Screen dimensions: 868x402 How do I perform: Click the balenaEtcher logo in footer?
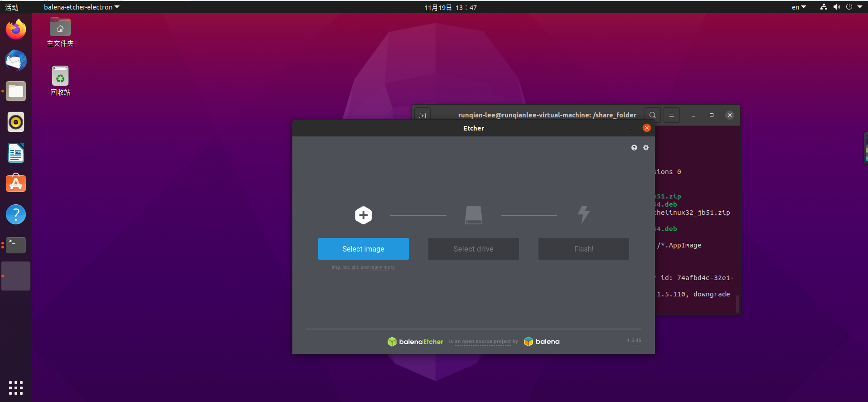tap(415, 342)
